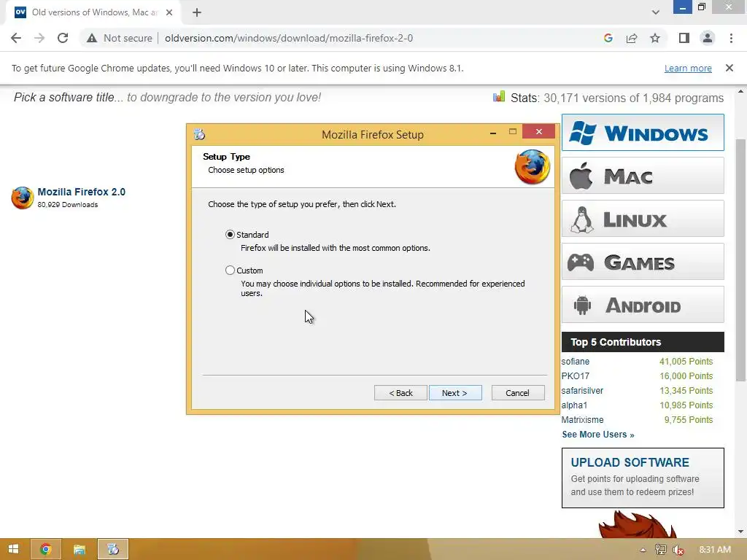Click the scrollbar down arrow
Image resolution: width=747 pixels, height=560 pixels.
tap(740, 532)
